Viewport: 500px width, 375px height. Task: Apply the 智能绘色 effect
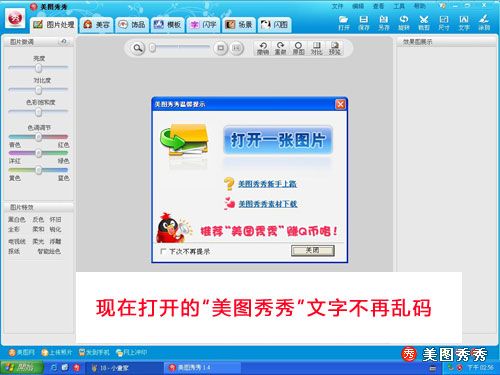[49, 251]
